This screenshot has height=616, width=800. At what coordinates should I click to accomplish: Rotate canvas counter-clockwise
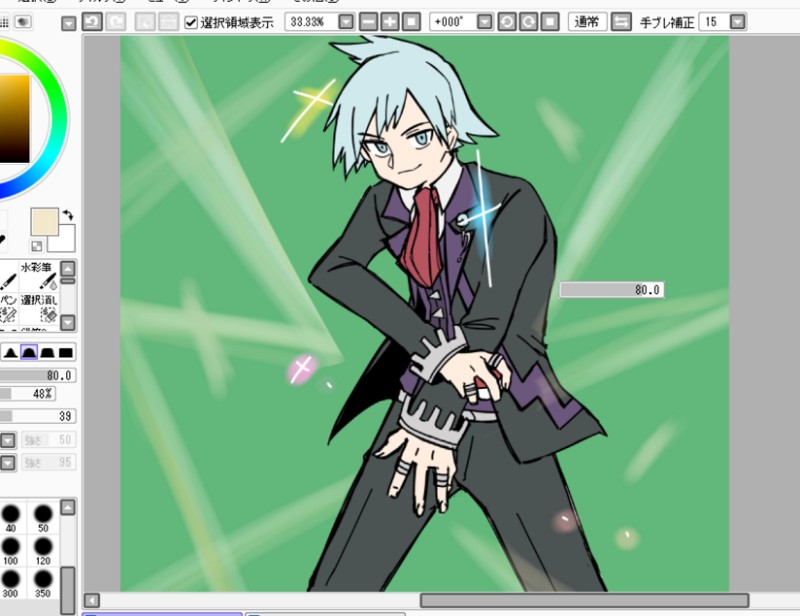tap(507, 22)
